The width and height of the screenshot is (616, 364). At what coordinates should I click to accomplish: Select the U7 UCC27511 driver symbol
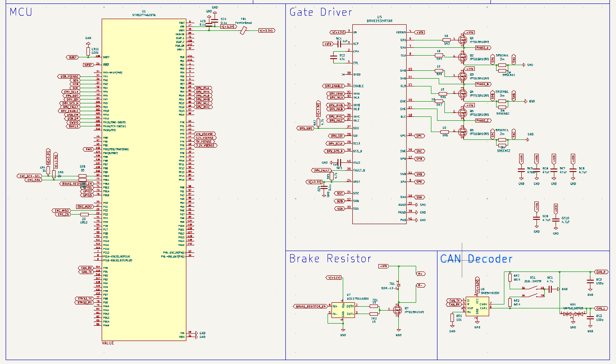[x=343, y=310]
